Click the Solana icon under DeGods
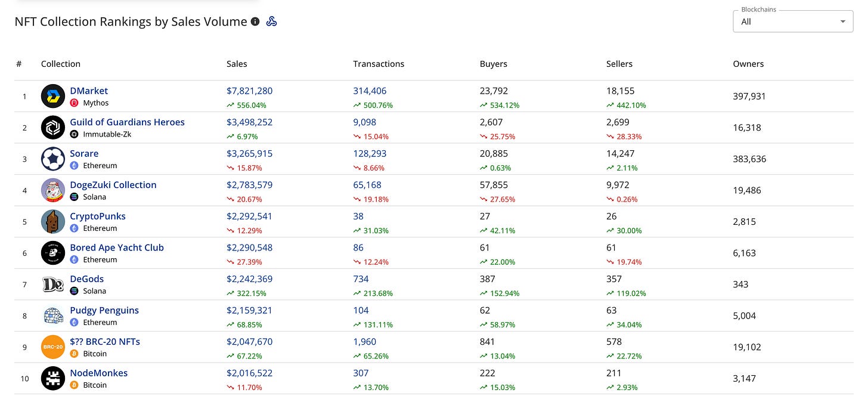The width and height of the screenshot is (868, 396). (75, 291)
